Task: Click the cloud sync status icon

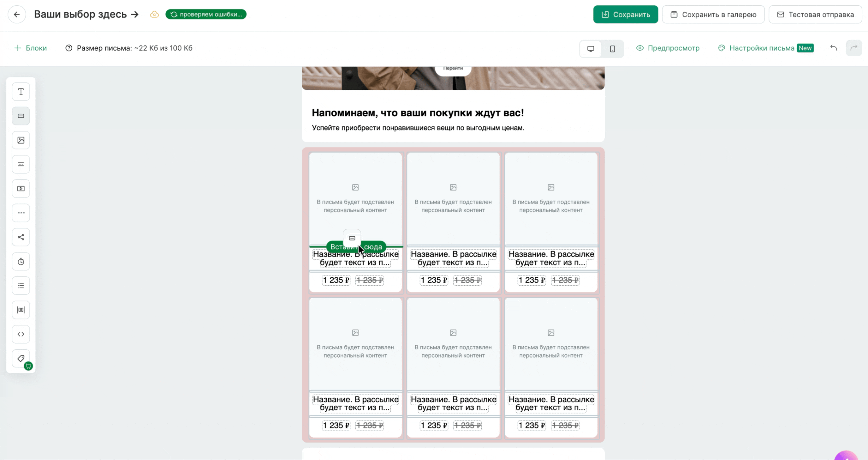Action: point(154,15)
